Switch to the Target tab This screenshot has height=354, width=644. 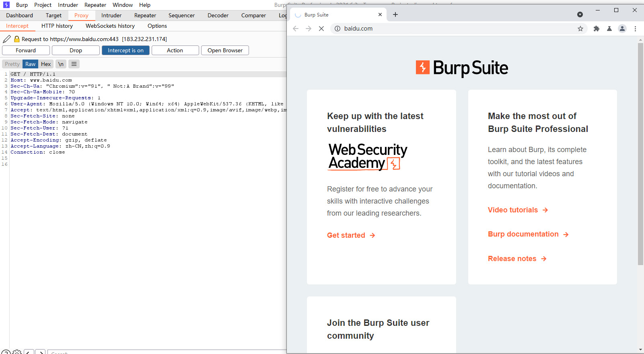[53, 15]
